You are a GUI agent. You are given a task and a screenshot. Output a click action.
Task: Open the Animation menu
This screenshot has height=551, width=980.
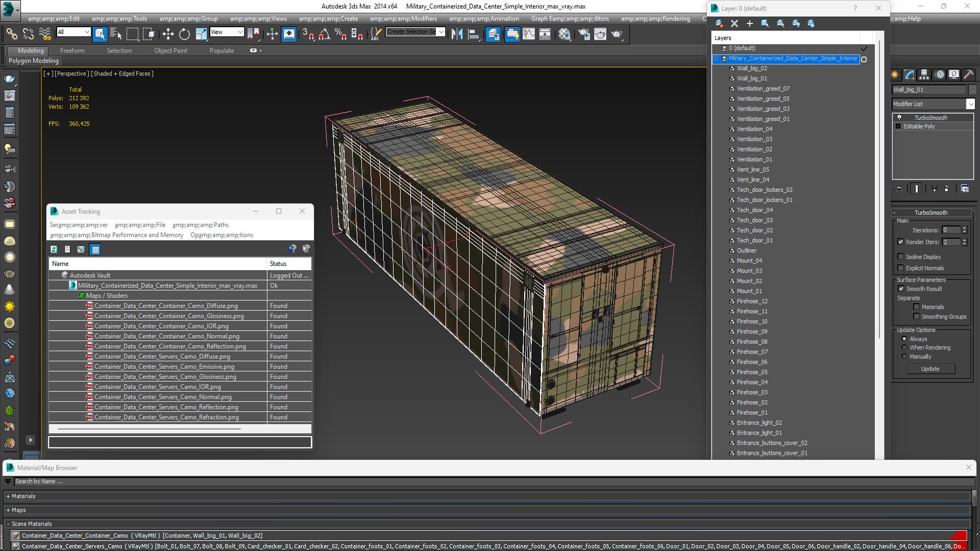[x=484, y=18]
